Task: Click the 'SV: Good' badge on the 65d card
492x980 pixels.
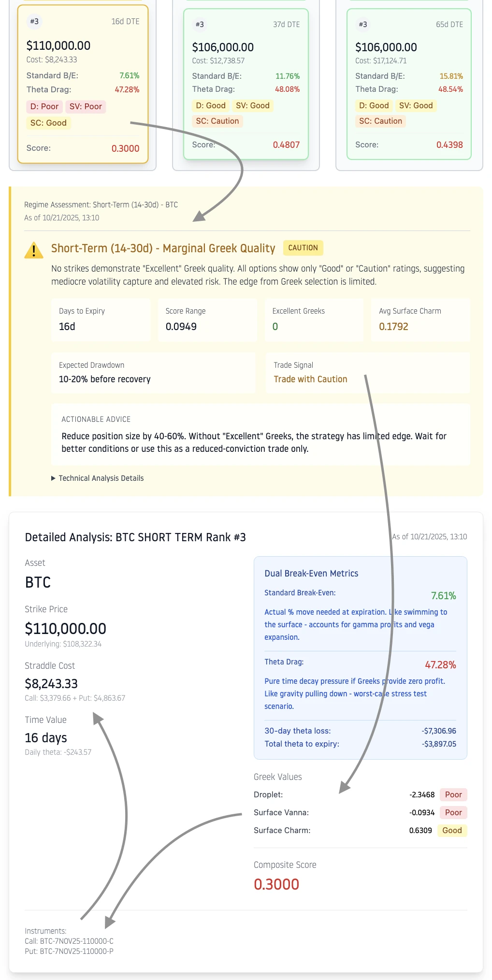Action: point(416,105)
